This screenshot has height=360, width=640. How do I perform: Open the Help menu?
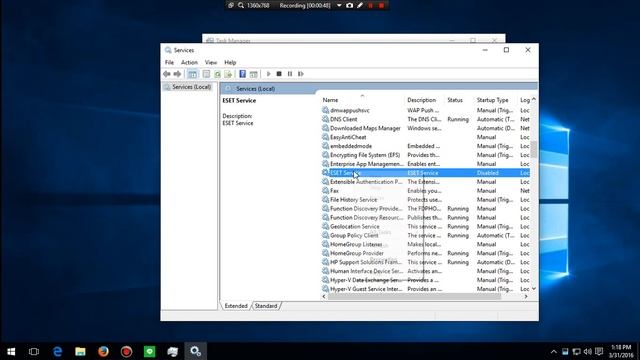[x=230, y=62]
